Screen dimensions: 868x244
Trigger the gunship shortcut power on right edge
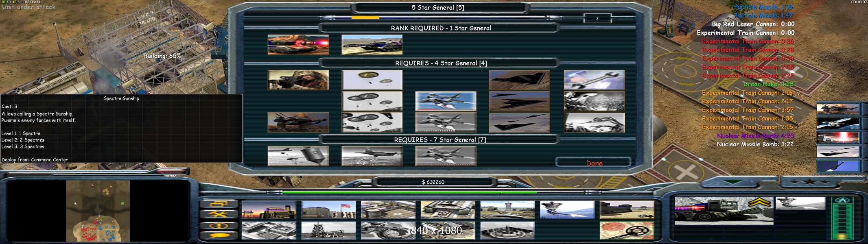(838, 109)
